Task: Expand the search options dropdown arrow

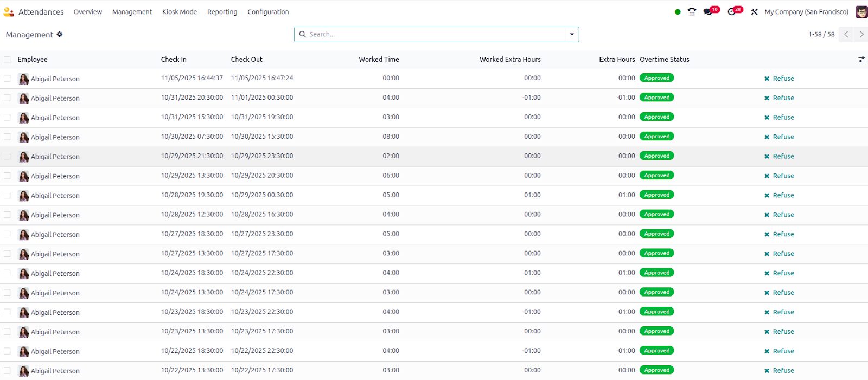Action: (x=572, y=34)
